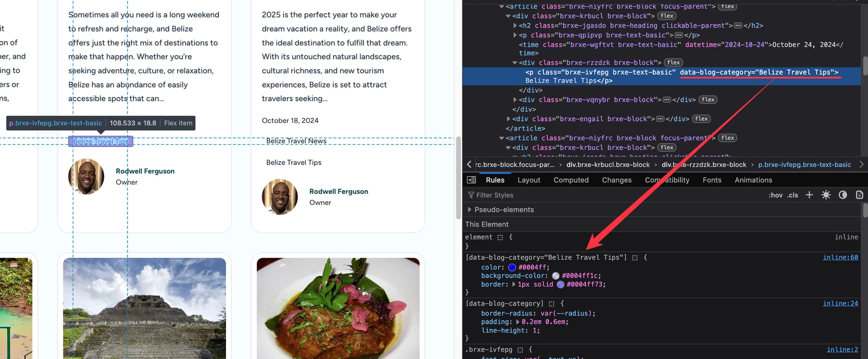Viewport: 868px width, 359px height.
Task: Click selector highlighter icon next to element rule
Action: (500, 237)
